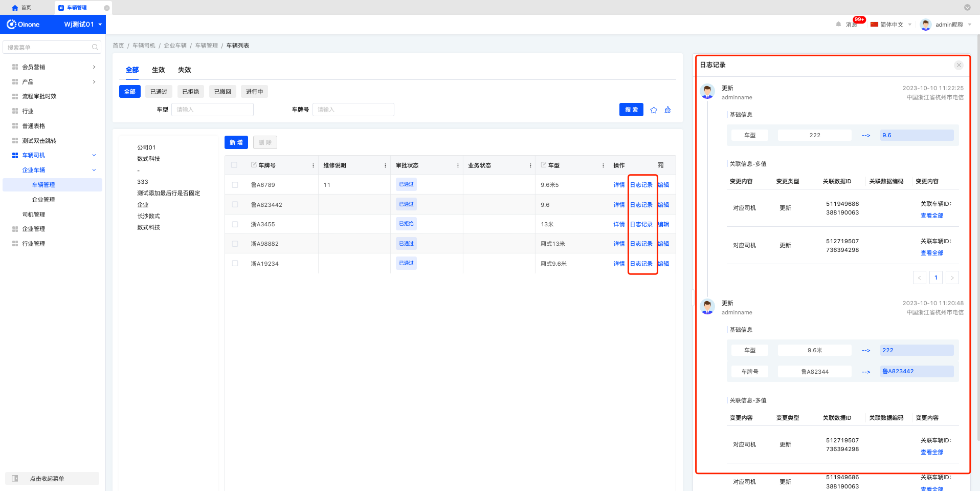Open the table column settings icon
The image size is (980, 491).
pos(660,165)
